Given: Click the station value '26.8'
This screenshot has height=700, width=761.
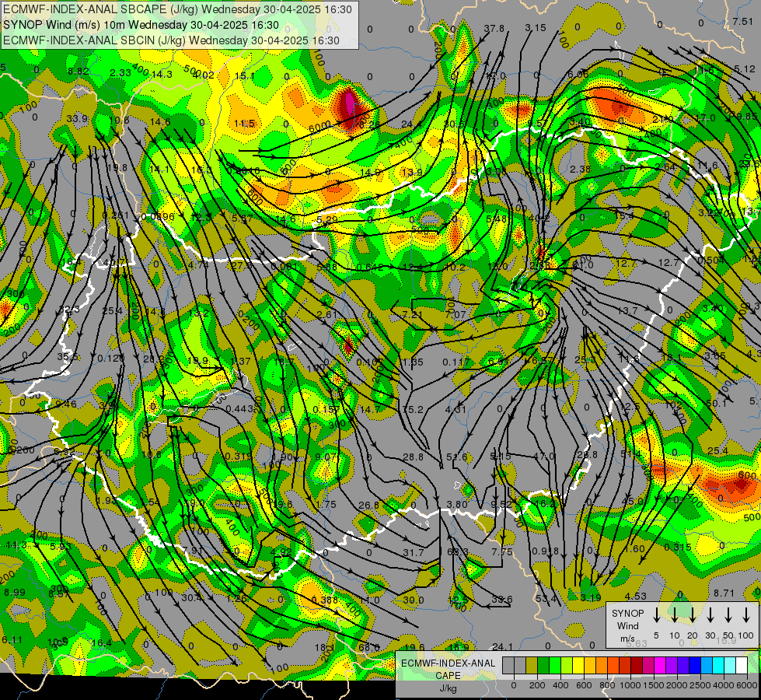Looking at the screenshot, I should [368, 506].
